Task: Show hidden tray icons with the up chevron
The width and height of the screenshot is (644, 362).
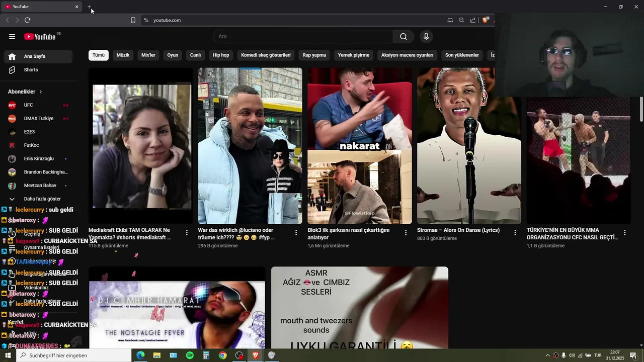Action: [547, 355]
